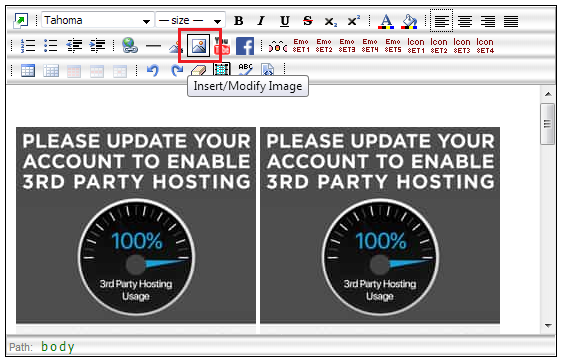Viewport: 563px width, 364px height.
Task: Select the eraser remove formatting icon
Action: (x=198, y=71)
